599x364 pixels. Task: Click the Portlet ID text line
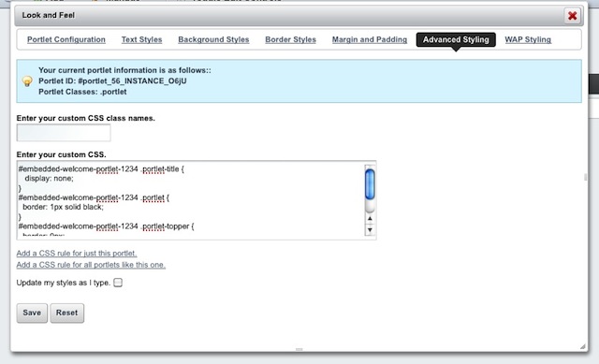tap(112, 81)
